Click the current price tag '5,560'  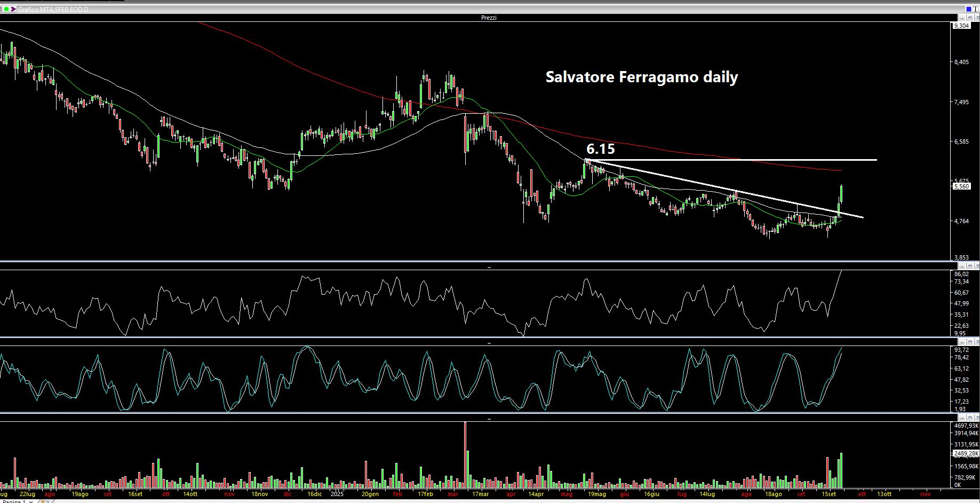click(961, 186)
